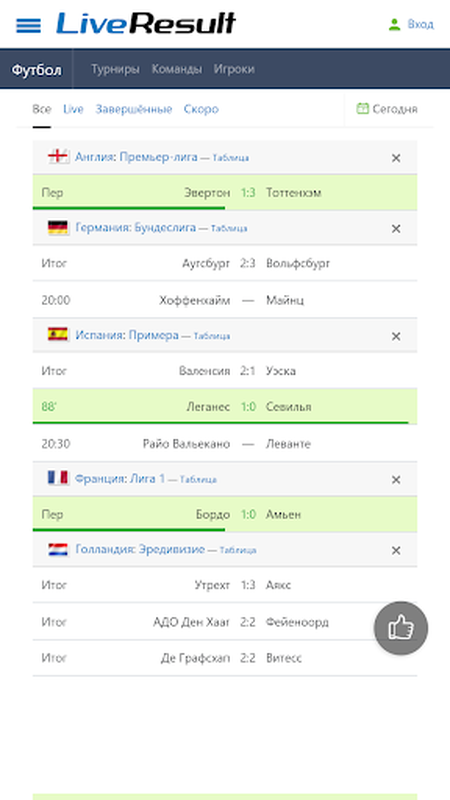The image size is (450, 800).
Task: Collapse the Испания: Примера section
Action: coord(395,336)
